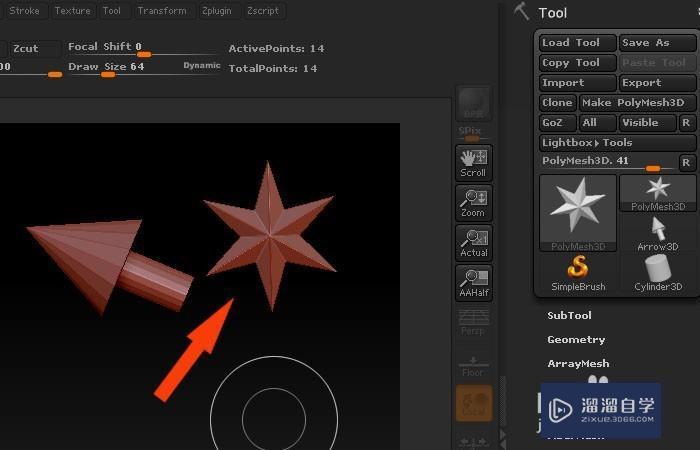
Task: Click the Load Tool button
Action: coord(578,43)
